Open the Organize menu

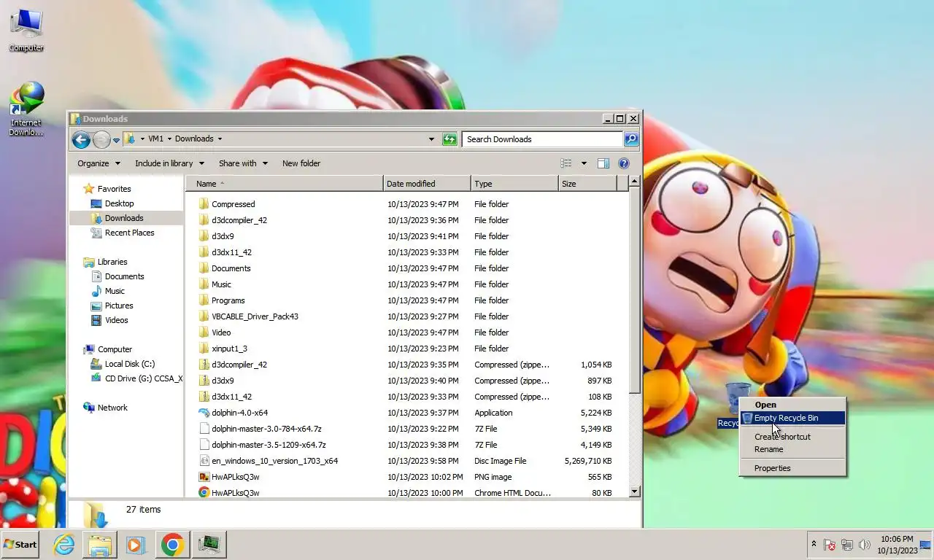coord(99,163)
